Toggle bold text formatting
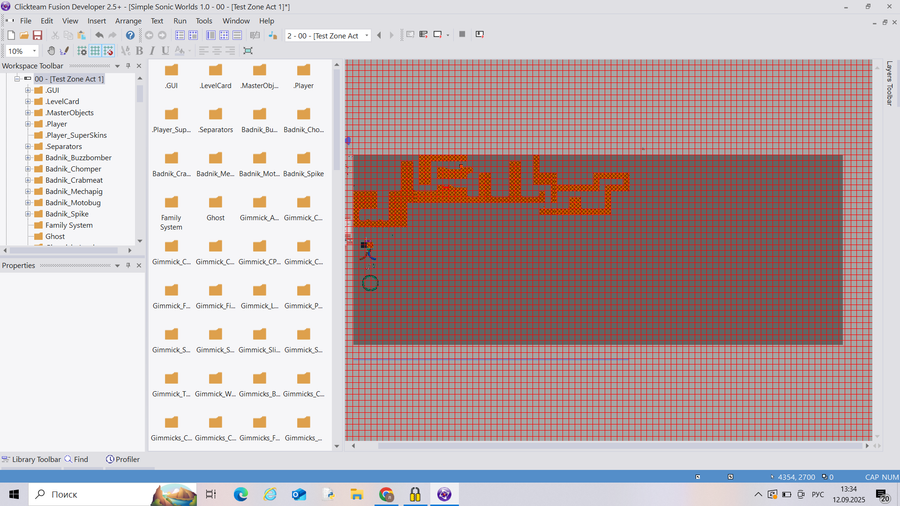Viewport: 900px width, 506px height. pos(139,51)
